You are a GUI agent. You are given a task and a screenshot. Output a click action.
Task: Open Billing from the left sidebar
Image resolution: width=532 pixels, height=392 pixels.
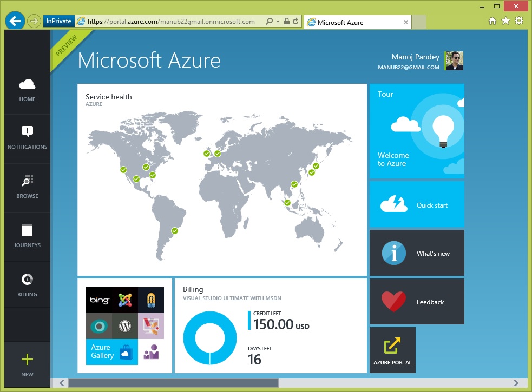point(27,280)
